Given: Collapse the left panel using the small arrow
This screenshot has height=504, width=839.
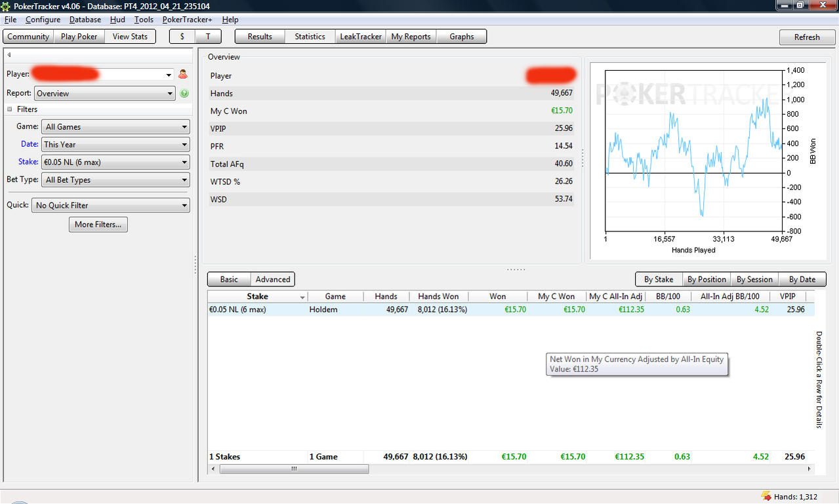Looking at the screenshot, I should pos(9,55).
